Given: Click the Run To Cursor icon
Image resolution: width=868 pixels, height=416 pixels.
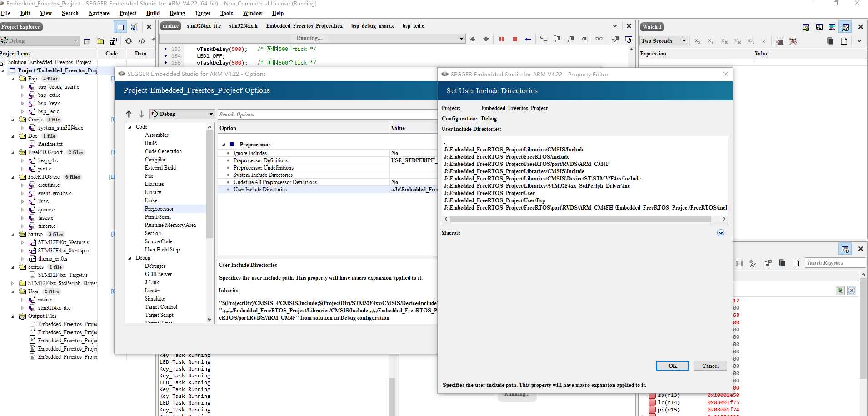Looking at the screenshot, I should point(583,39).
